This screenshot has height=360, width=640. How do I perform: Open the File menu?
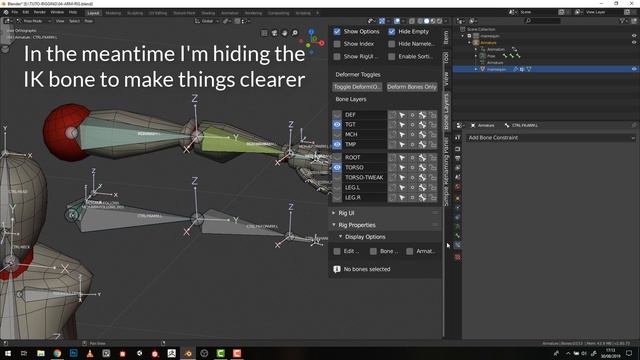coord(15,13)
